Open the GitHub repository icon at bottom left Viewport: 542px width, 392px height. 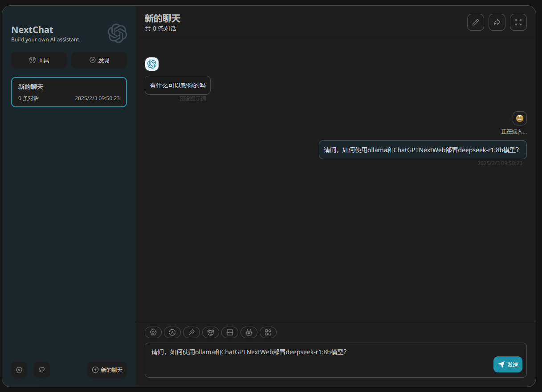42,370
